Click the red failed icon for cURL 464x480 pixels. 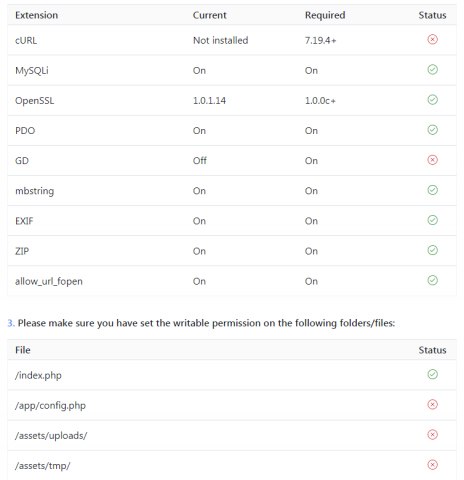point(432,40)
